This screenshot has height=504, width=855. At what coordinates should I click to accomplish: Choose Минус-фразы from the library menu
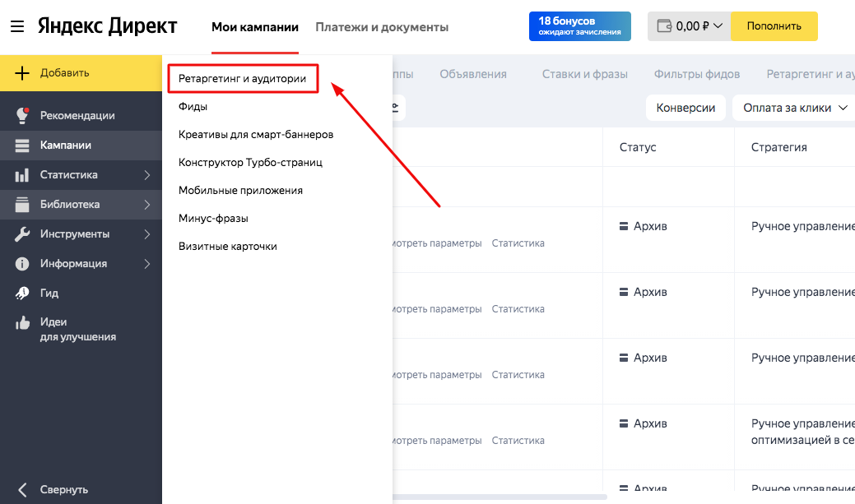coord(213,219)
